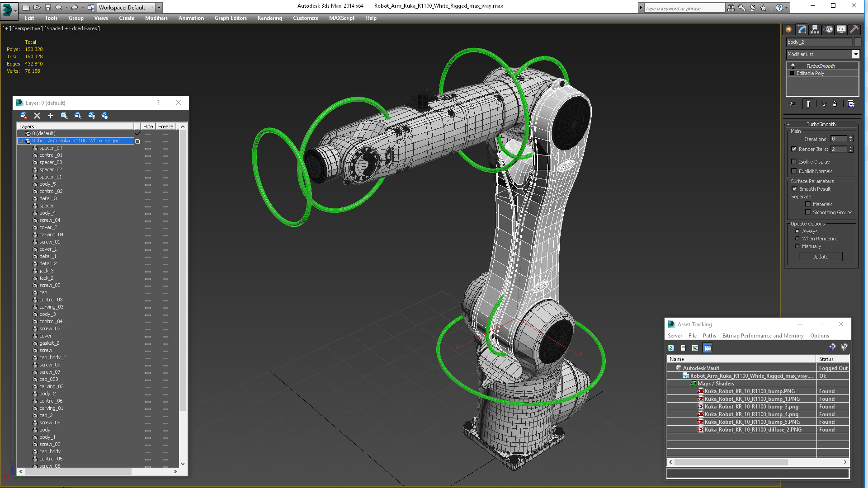This screenshot has width=868, height=488.
Task: Click the Undo arrow icon
Action: click(x=59, y=8)
